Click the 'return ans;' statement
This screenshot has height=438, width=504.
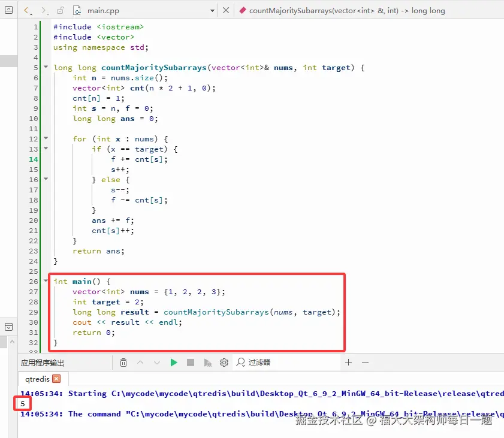(x=98, y=251)
